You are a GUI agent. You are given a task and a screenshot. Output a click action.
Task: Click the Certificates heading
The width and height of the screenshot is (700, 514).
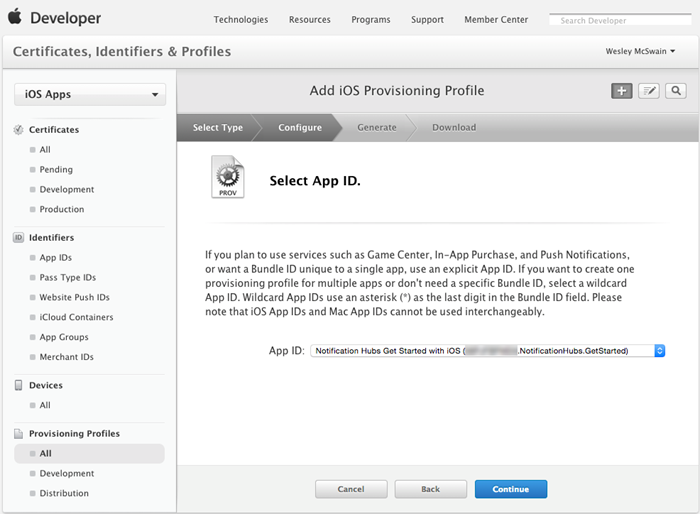click(54, 130)
